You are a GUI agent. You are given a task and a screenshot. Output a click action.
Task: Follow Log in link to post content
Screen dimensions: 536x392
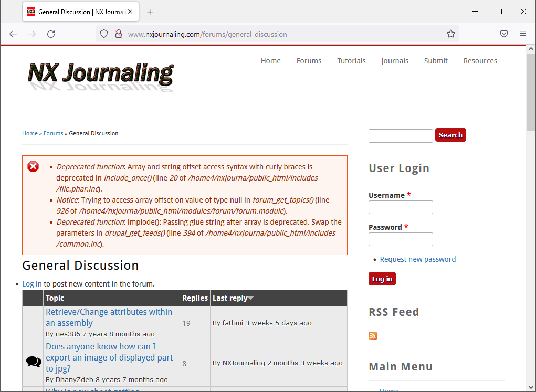coord(32,284)
